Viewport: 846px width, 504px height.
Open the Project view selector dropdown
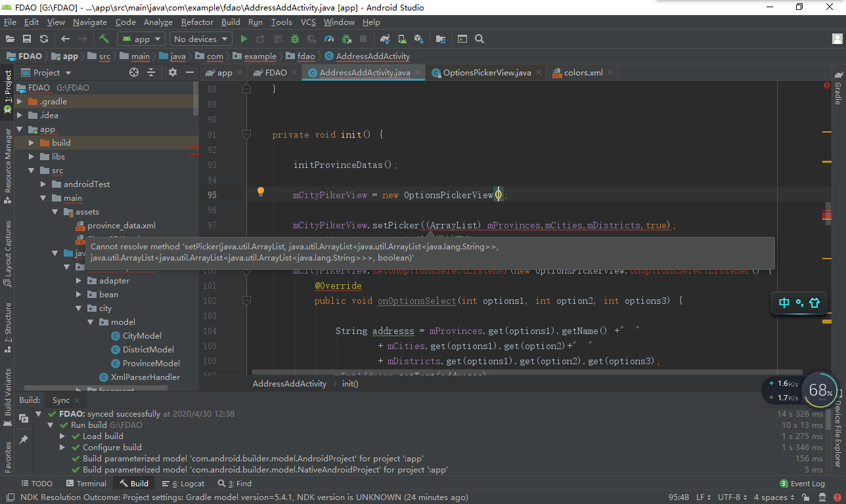coord(46,72)
